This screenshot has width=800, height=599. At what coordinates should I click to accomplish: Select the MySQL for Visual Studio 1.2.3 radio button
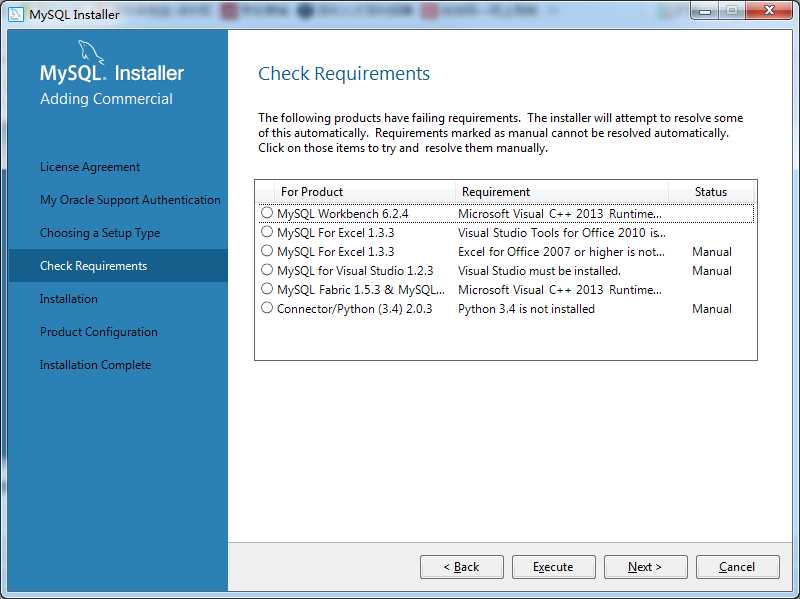point(267,269)
